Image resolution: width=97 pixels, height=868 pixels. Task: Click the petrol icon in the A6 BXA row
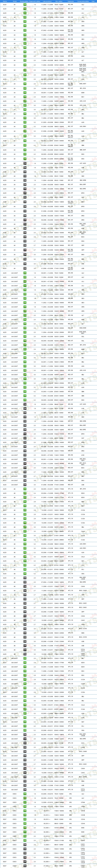point(25,574)
